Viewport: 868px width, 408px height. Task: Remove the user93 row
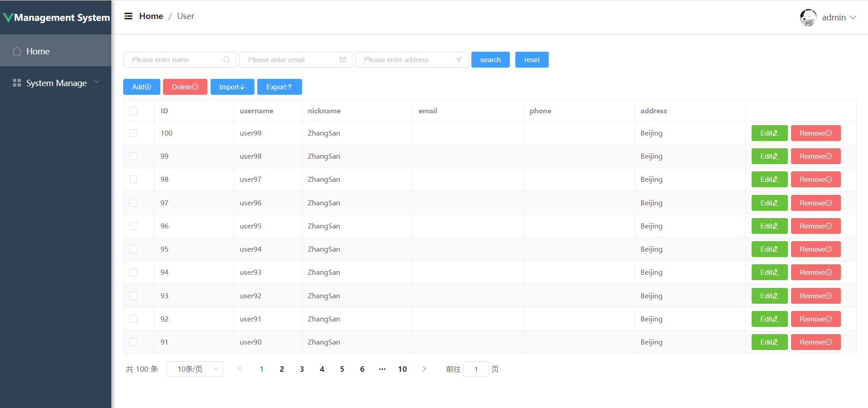click(x=815, y=272)
